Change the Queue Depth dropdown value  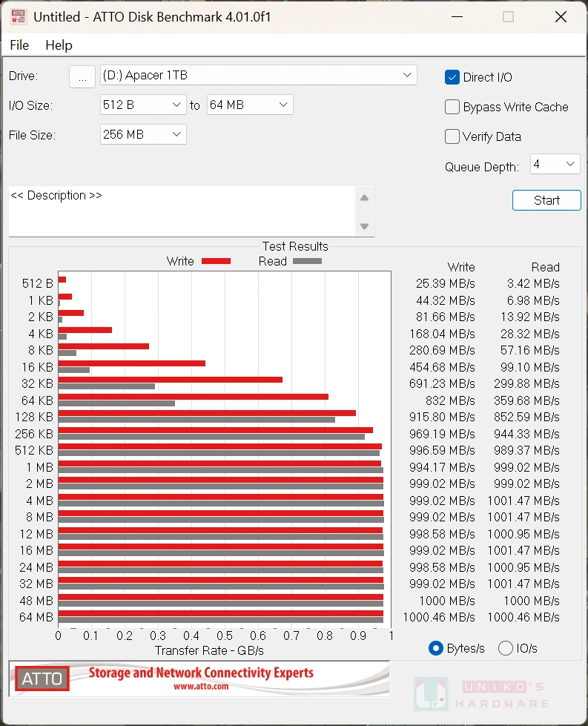(x=555, y=164)
